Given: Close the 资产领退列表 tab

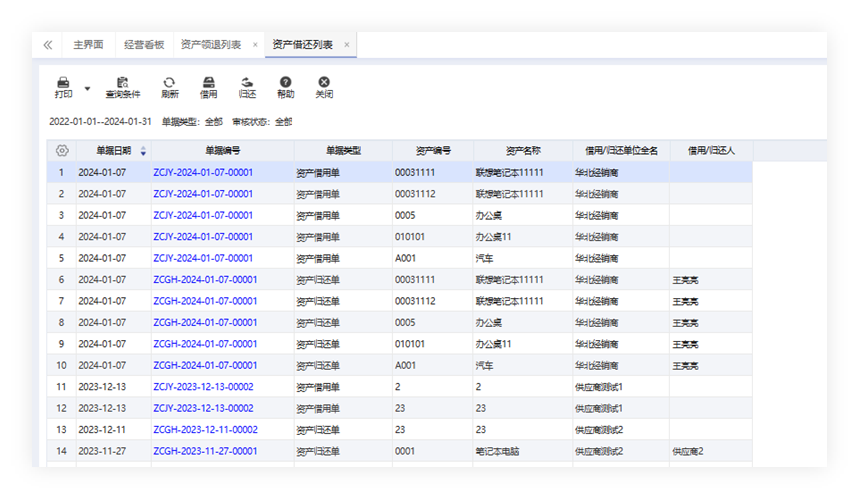Looking at the screenshot, I should tap(255, 45).
